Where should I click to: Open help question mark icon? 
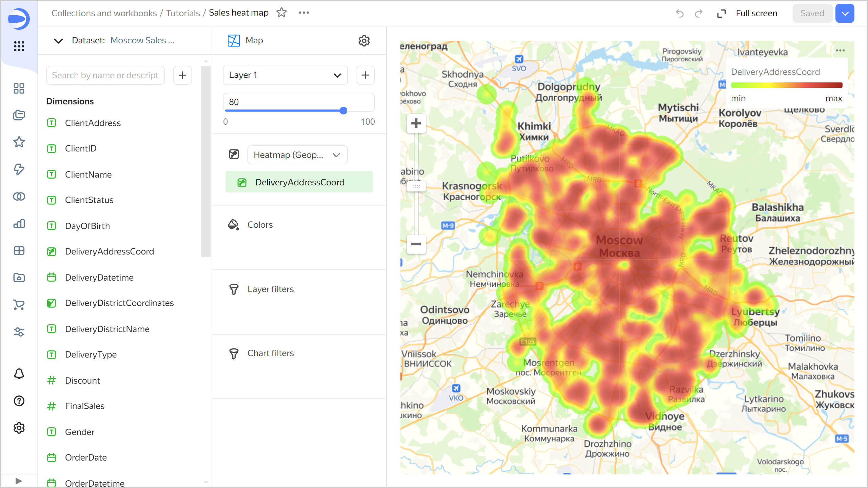coord(19,401)
